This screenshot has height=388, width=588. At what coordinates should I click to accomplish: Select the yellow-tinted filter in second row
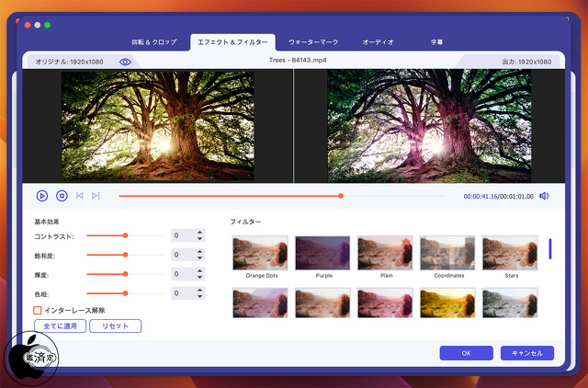tap(447, 302)
